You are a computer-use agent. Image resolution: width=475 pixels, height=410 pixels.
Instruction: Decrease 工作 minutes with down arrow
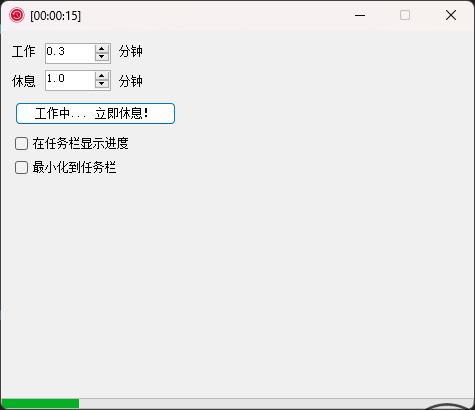(102, 57)
